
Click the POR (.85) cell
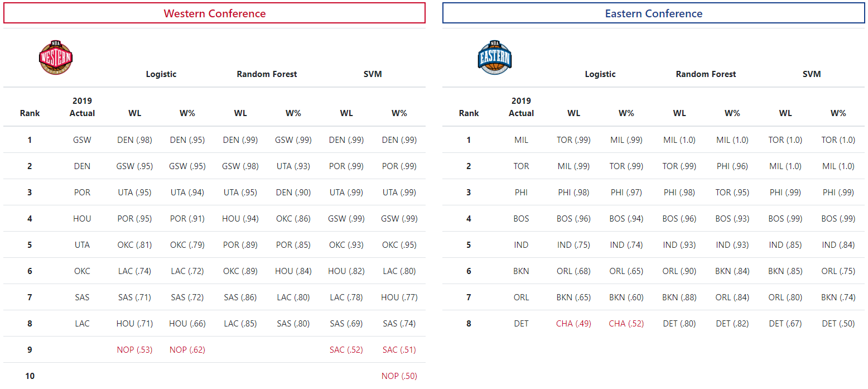(x=293, y=245)
